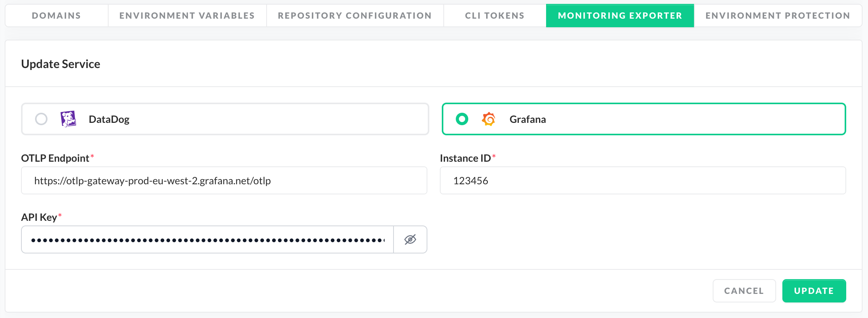
Task: Click the DataDog logo icon
Action: coord(68,119)
